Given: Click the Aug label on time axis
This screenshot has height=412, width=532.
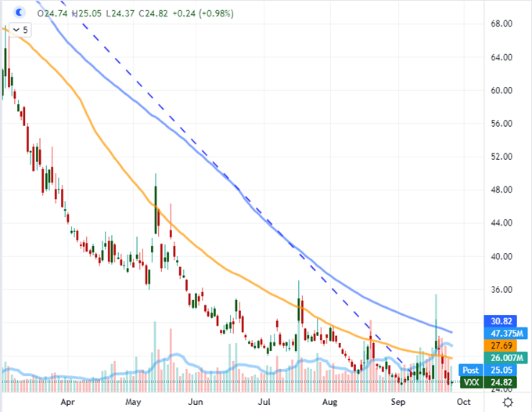Looking at the screenshot, I should [330, 402].
